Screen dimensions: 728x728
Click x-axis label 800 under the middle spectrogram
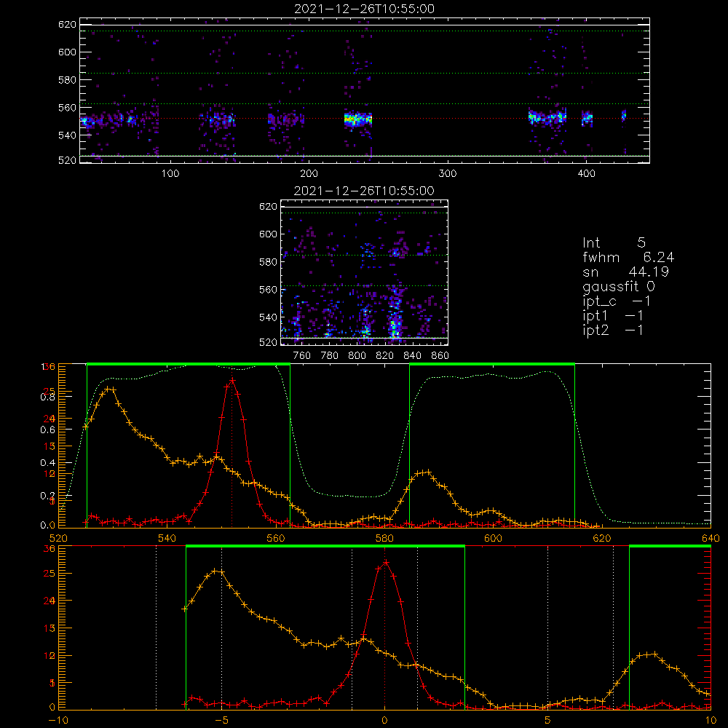pyautogui.click(x=357, y=356)
